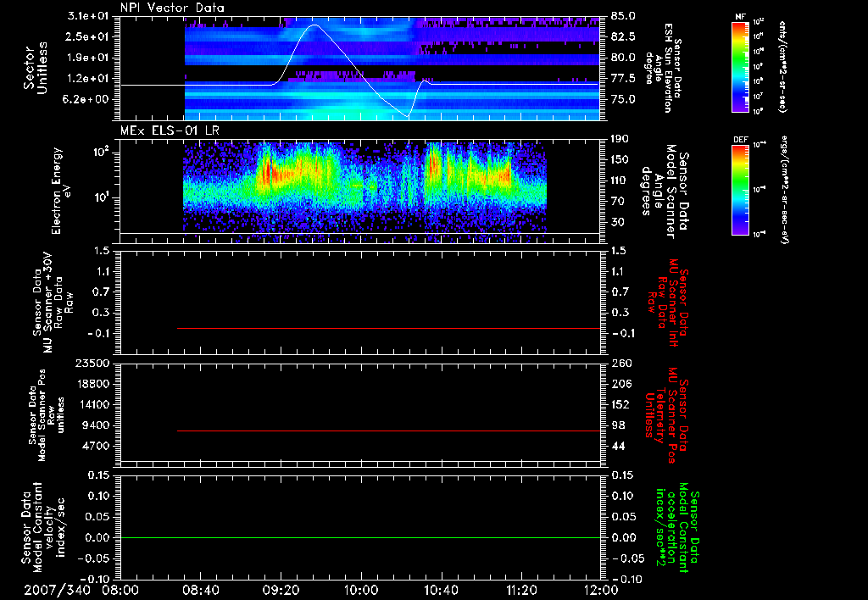The width and height of the screenshot is (868, 600).
Task: Click the "08:40" time axis label
Action: [200, 590]
